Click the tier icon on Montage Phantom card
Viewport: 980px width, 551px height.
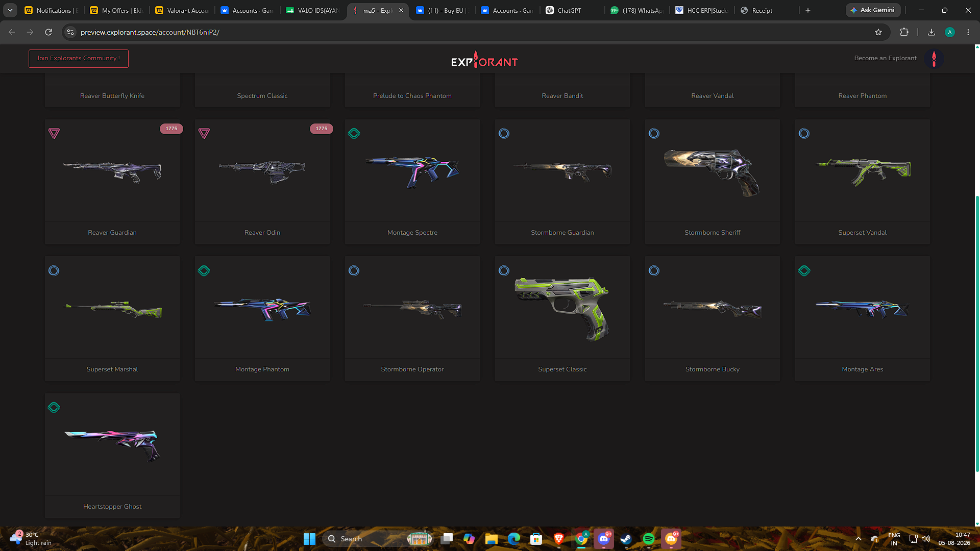[204, 271]
